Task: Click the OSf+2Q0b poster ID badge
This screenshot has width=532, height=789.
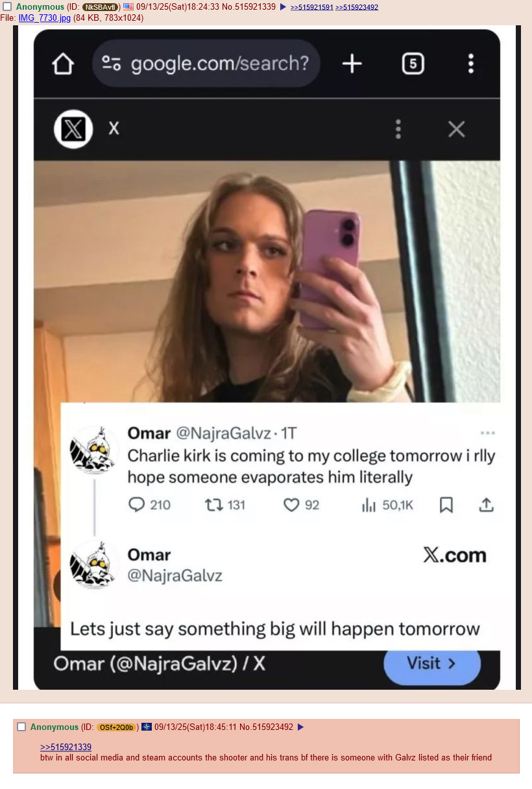Action: click(117, 727)
